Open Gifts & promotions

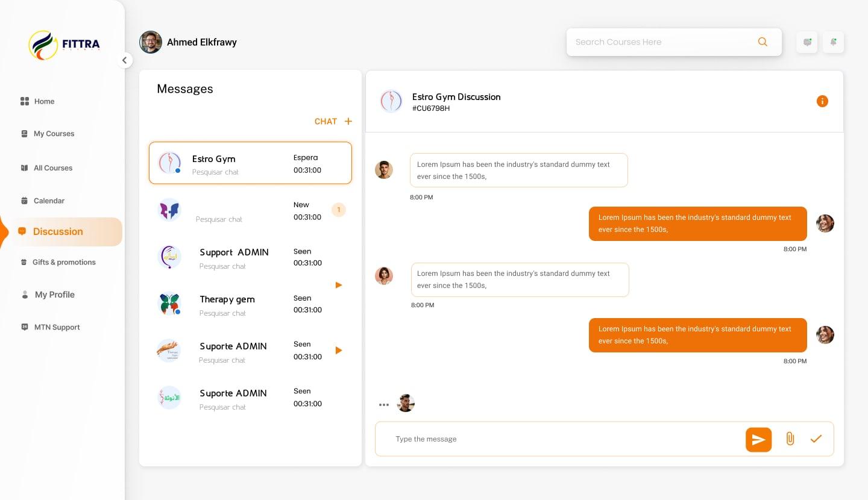click(x=58, y=262)
